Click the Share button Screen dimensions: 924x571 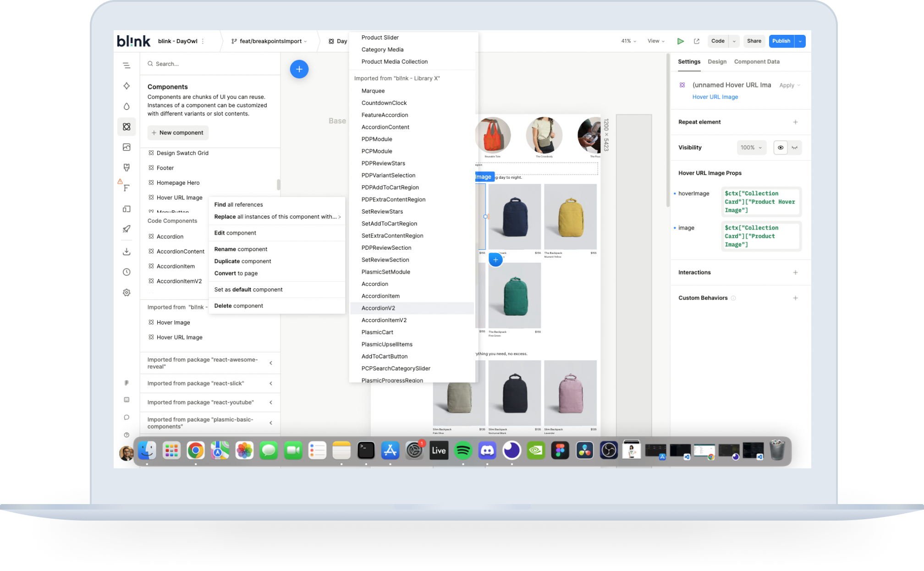pyautogui.click(x=754, y=41)
